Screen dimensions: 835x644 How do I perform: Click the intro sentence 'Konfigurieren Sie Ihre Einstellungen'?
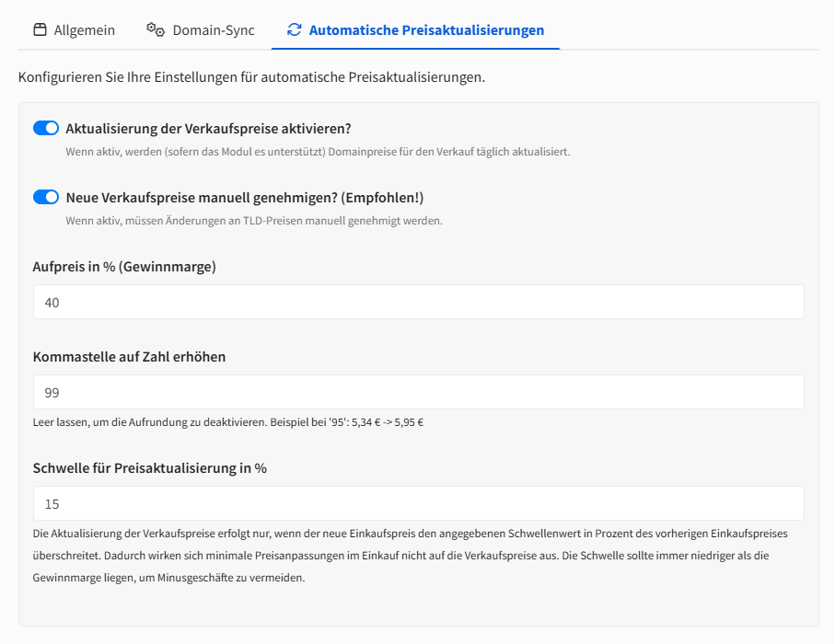[x=251, y=77]
